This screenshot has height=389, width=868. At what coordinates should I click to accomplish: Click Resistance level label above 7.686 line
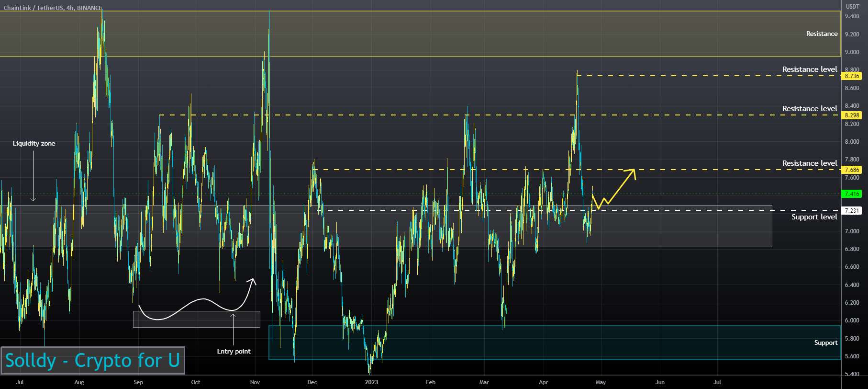[810, 163]
